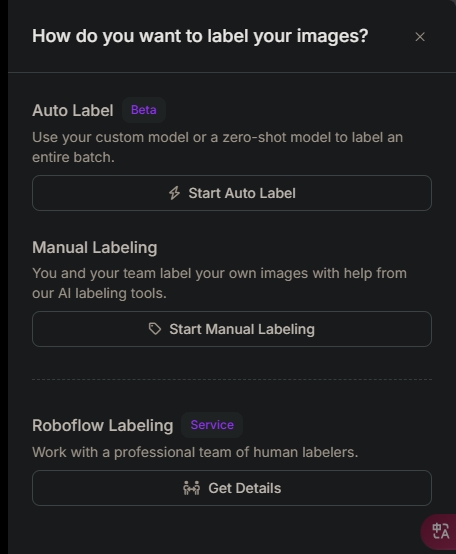Click the lightning bolt Auto Label icon
This screenshot has width=456, height=554.
174,193
